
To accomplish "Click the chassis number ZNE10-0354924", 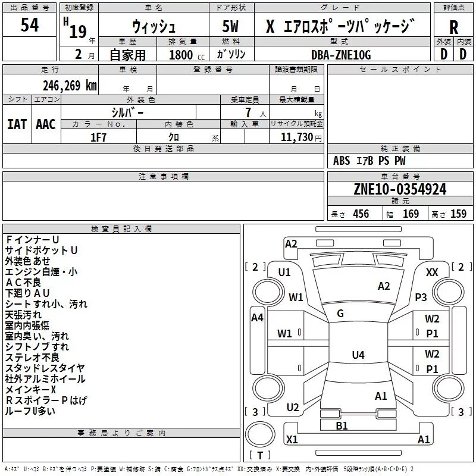I will point(400,189).
